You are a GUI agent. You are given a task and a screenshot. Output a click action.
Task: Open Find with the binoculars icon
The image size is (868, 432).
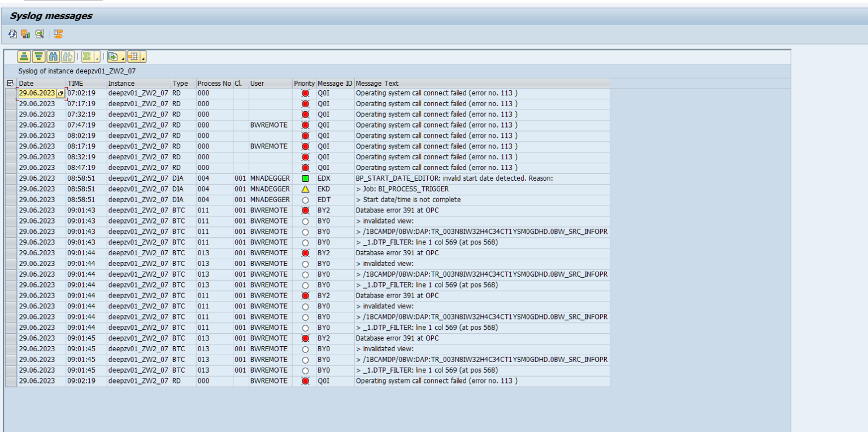tap(54, 55)
